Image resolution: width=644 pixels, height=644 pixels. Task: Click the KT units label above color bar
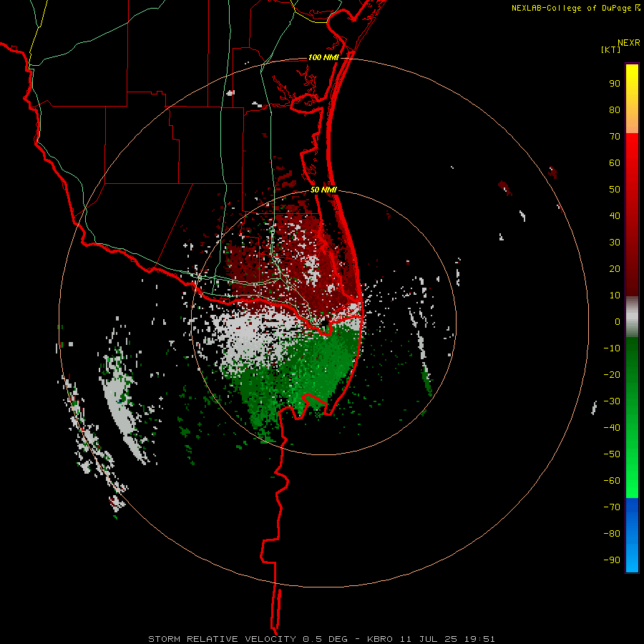611,49
